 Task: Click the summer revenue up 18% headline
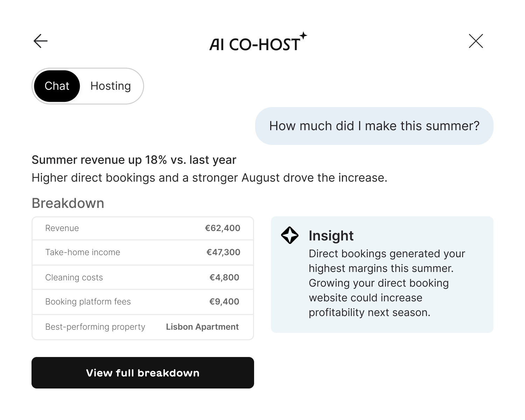pyautogui.click(x=134, y=160)
